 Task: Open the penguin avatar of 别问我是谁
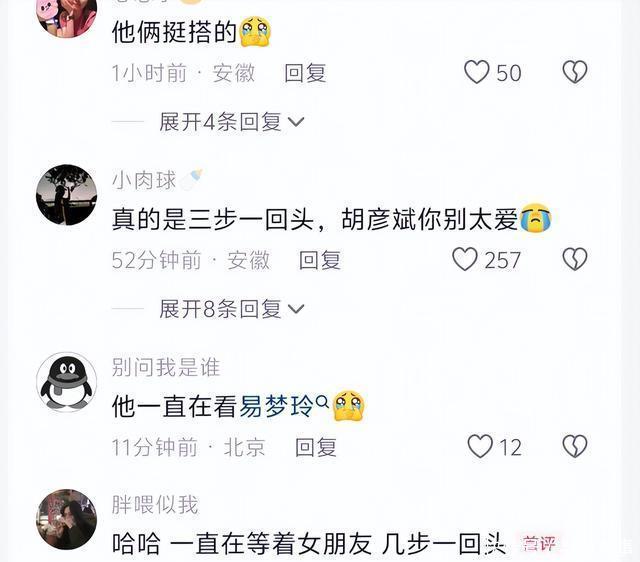(x=67, y=382)
